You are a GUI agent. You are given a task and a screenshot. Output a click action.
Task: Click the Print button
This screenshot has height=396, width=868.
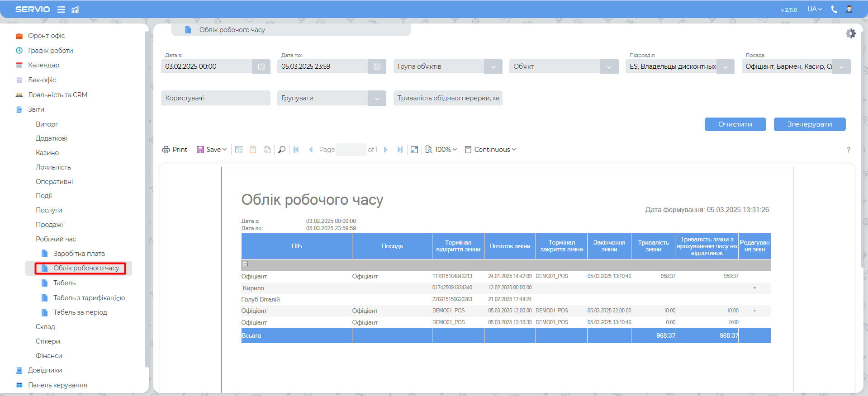pos(175,150)
